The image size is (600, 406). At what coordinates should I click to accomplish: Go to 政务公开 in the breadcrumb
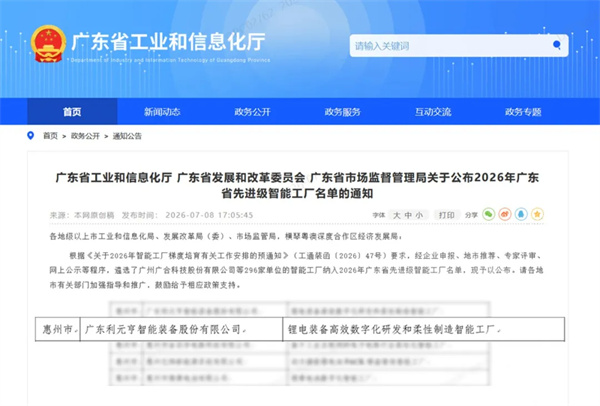[85, 136]
